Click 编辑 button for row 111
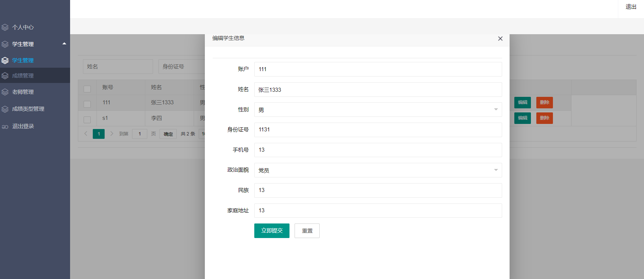The image size is (644, 279). point(522,102)
